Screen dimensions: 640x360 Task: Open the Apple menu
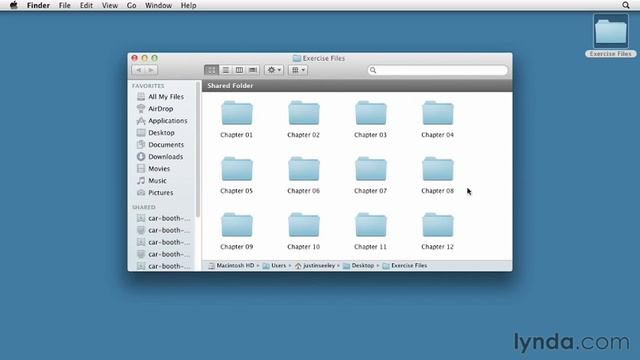13,5
